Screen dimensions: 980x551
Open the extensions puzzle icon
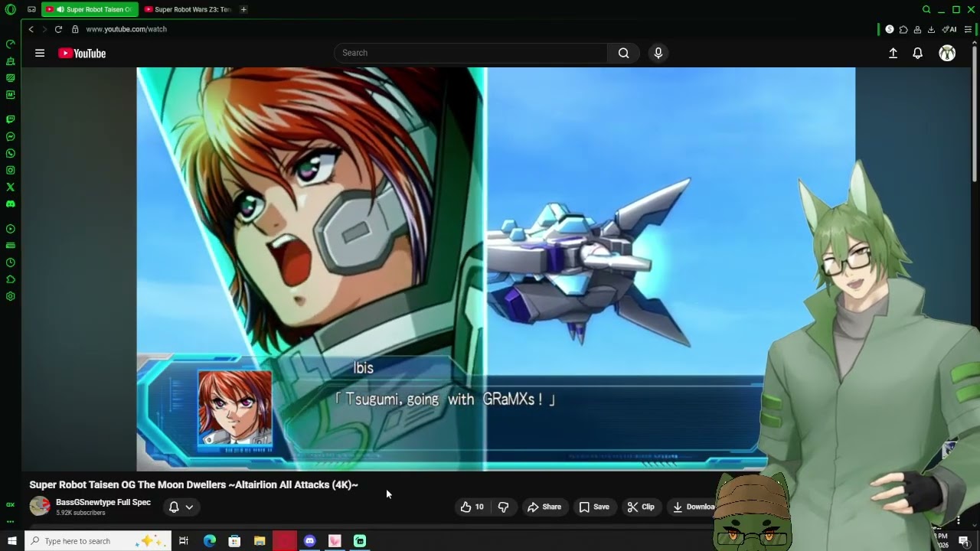point(903,29)
